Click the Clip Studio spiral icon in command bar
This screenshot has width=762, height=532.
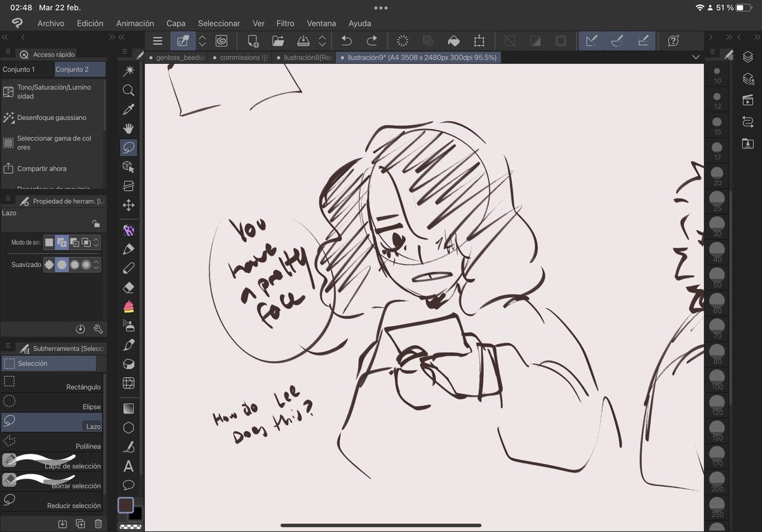tap(222, 41)
